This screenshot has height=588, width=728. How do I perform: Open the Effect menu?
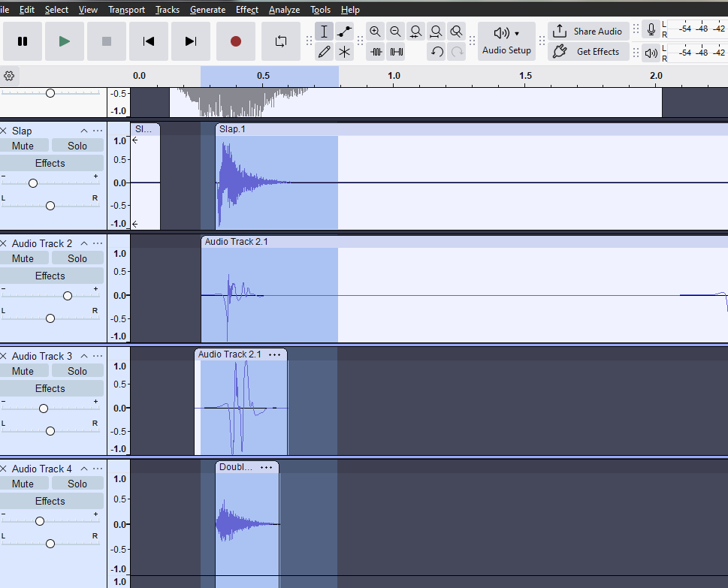tap(246, 10)
